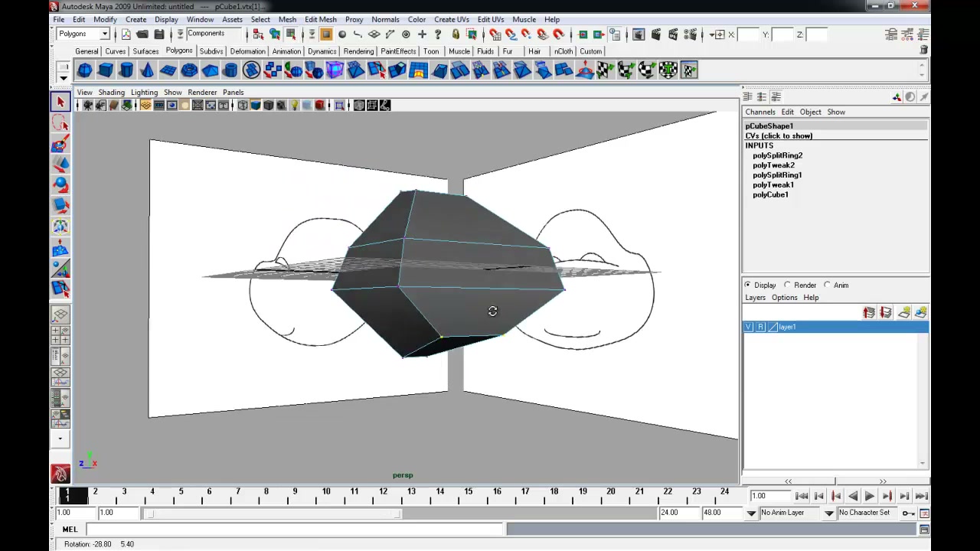This screenshot has width=980, height=551.
Task: Jump to start of playback range
Action: pos(802,496)
